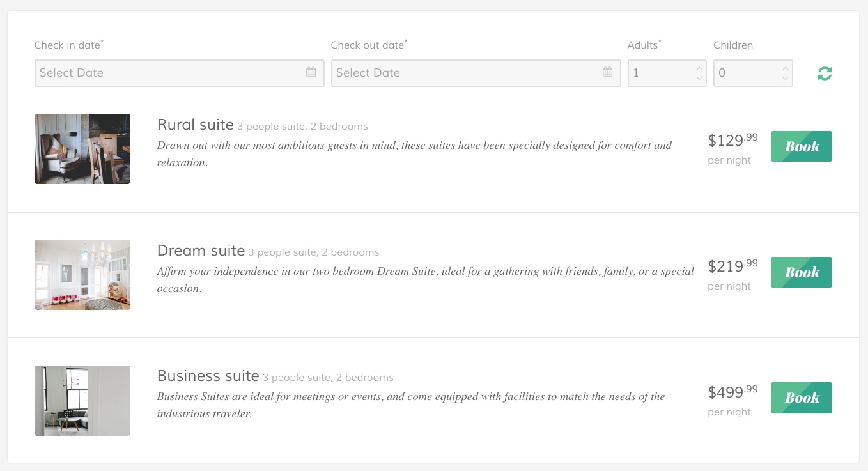Screen dimensions: 868x471
Task: Book the Business suite
Action: [x=801, y=398]
